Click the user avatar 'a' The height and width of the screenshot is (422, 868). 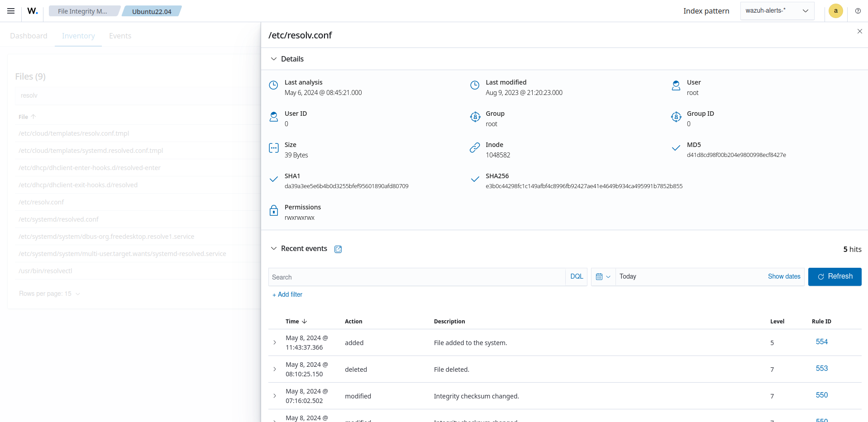pyautogui.click(x=835, y=11)
